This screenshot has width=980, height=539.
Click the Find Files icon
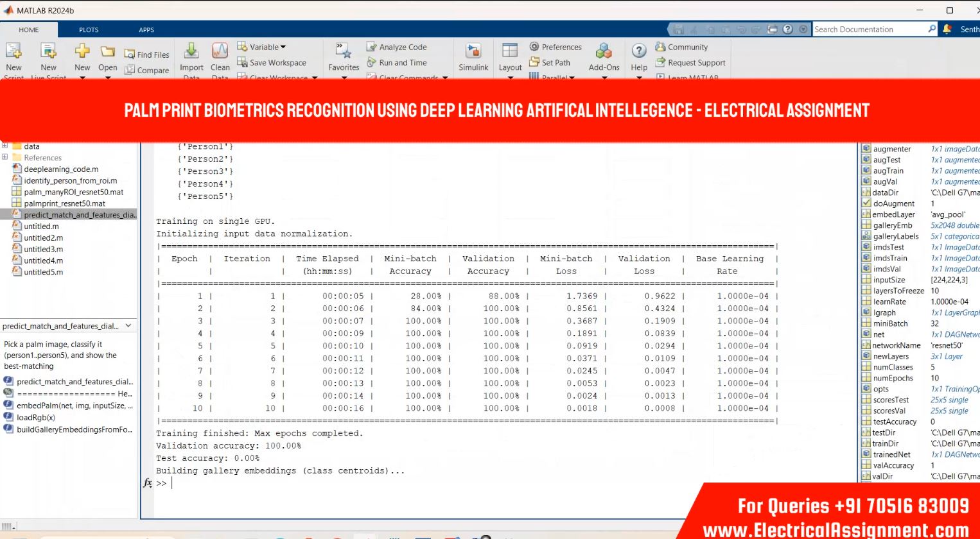point(130,55)
